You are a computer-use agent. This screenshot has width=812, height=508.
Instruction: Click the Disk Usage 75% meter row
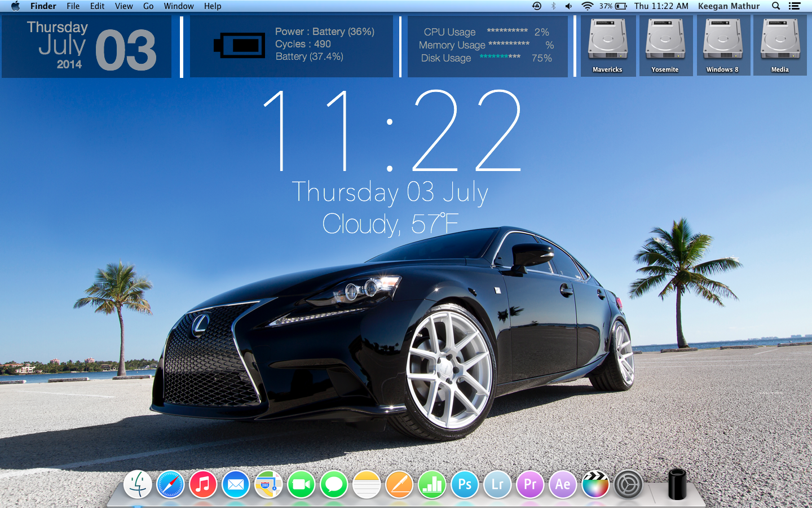(x=486, y=58)
